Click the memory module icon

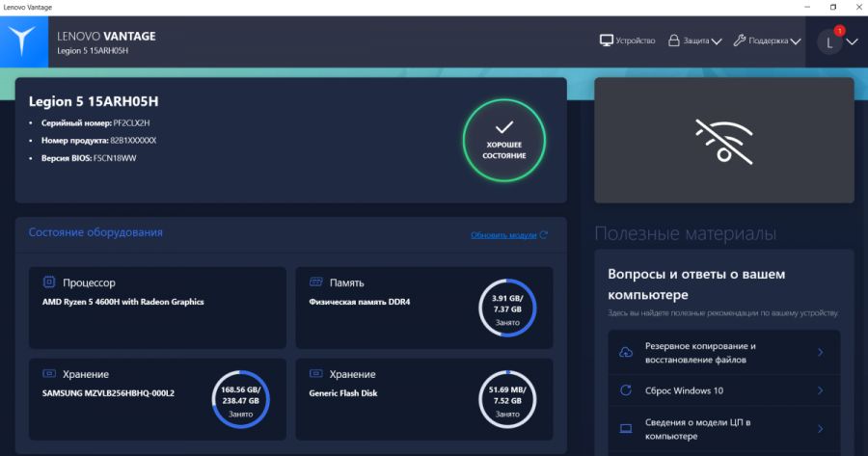[314, 282]
